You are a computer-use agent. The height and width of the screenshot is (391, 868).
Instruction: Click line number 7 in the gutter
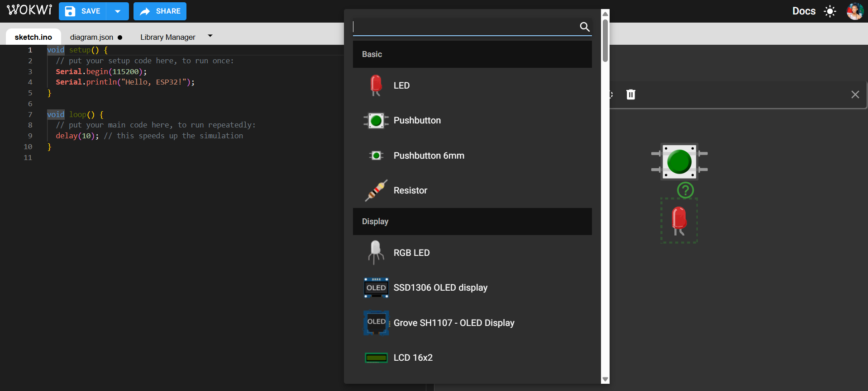(x=30, y=114)
